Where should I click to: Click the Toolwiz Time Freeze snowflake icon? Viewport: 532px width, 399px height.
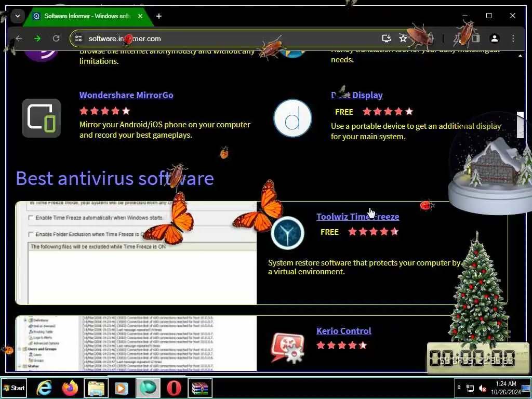[287, 233]
